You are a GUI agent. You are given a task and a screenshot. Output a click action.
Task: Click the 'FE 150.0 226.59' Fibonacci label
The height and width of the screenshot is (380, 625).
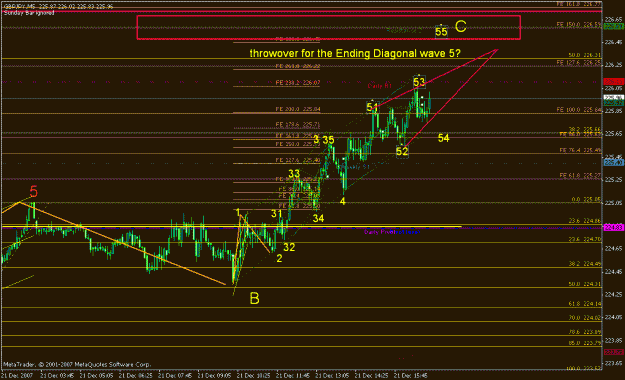pyautogui.click(x=579, y=24)
